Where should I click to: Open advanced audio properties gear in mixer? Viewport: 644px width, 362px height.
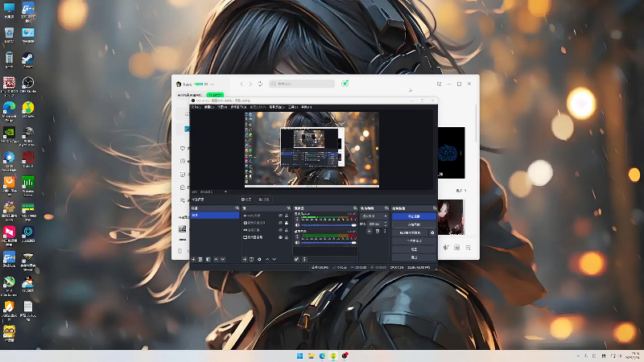coord(296,259)
